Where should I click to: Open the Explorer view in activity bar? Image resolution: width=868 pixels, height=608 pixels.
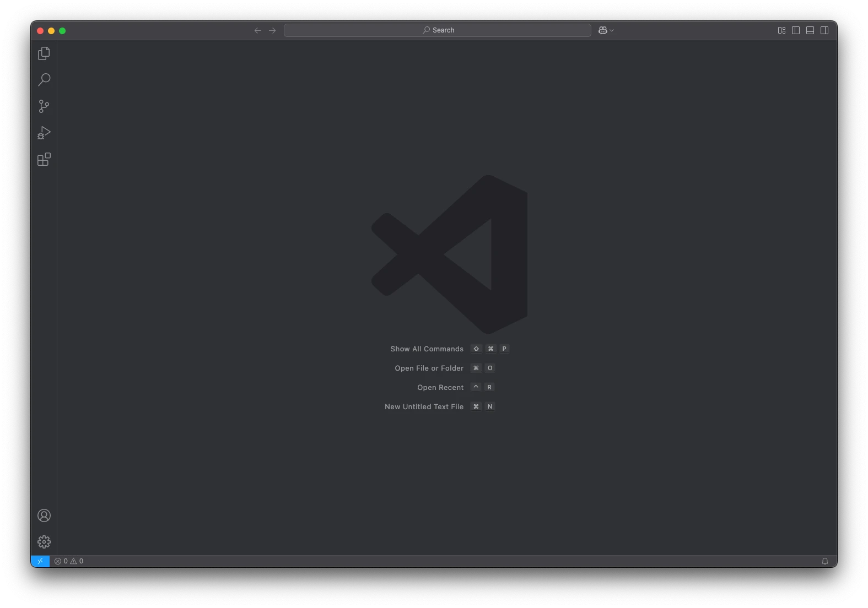44,53
